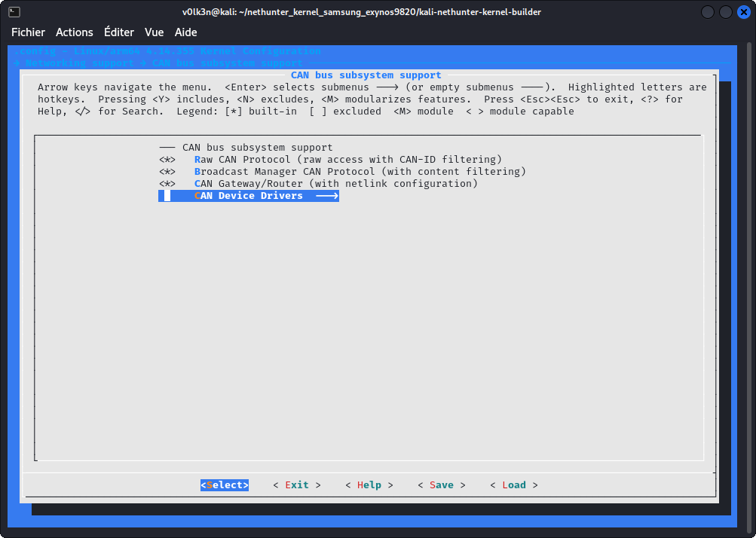This screenshot has height=538, width=756.
Task: Click the terminal icon in the title bar
Action: tap(14, 12)
